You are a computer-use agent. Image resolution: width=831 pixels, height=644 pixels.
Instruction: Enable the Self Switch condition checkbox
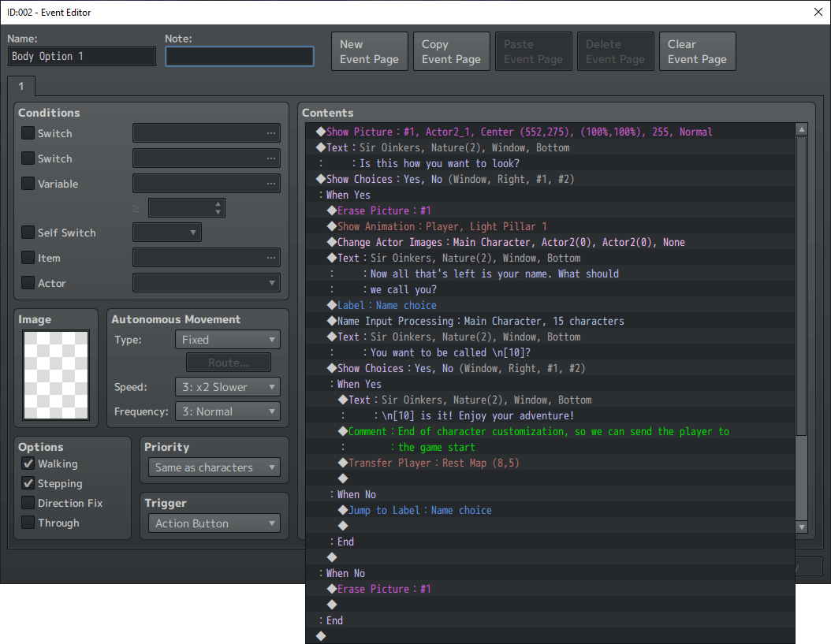28,233
